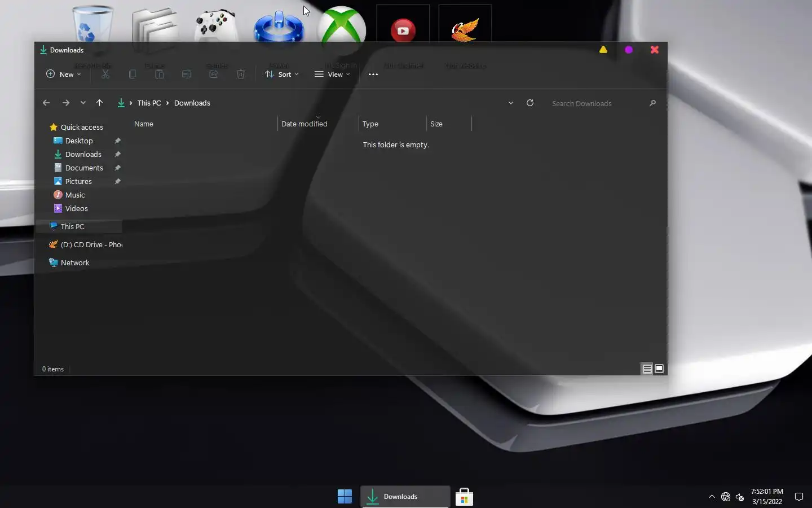
Task: Sort by the Size column header
Action: [x=449, y=124]
